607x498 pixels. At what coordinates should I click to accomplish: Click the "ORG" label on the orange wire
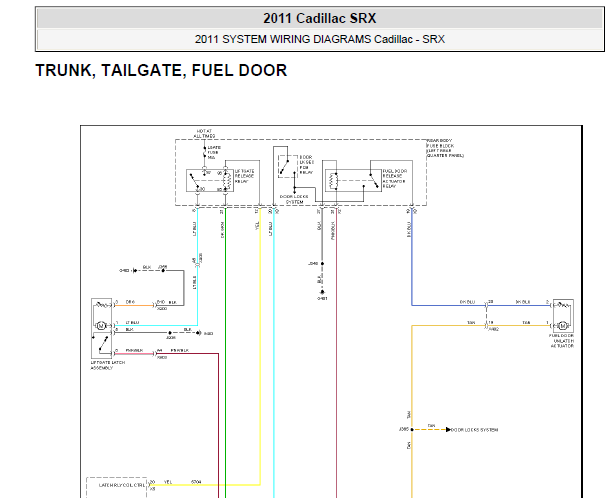click(x=130, y=302)
